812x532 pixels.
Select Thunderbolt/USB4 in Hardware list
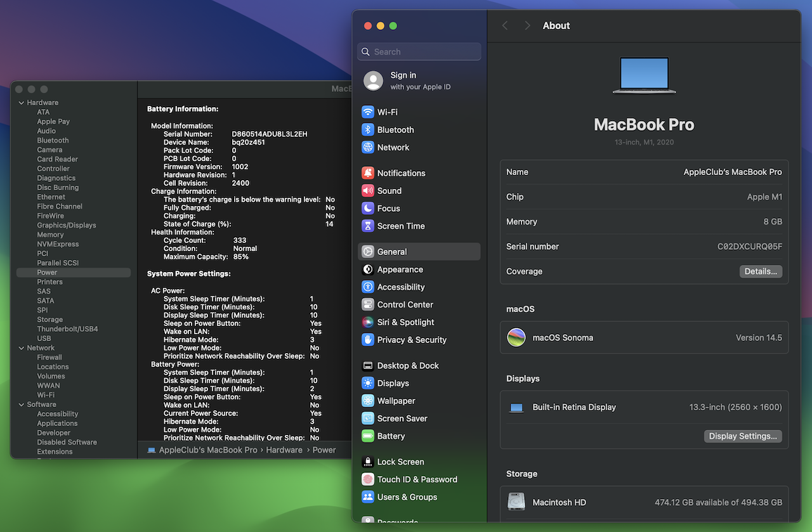[67, 329]
